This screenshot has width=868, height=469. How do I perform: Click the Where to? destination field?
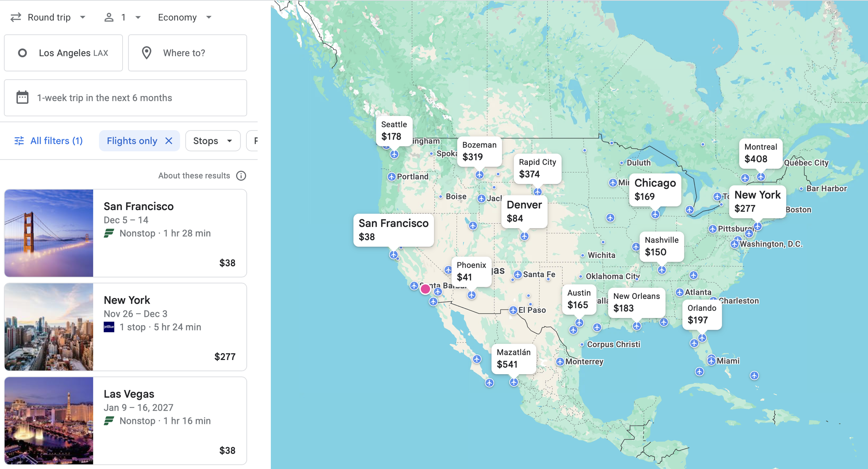coord(187,53)
